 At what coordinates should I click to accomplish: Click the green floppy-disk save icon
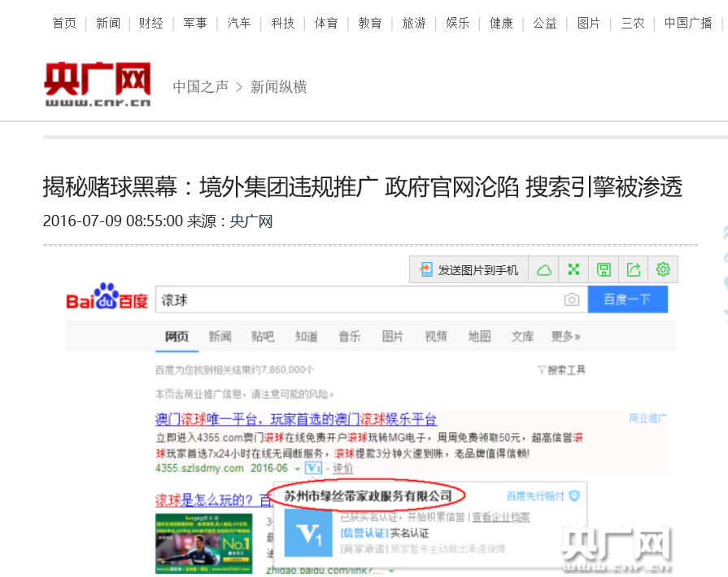click(x=604, y=270)
